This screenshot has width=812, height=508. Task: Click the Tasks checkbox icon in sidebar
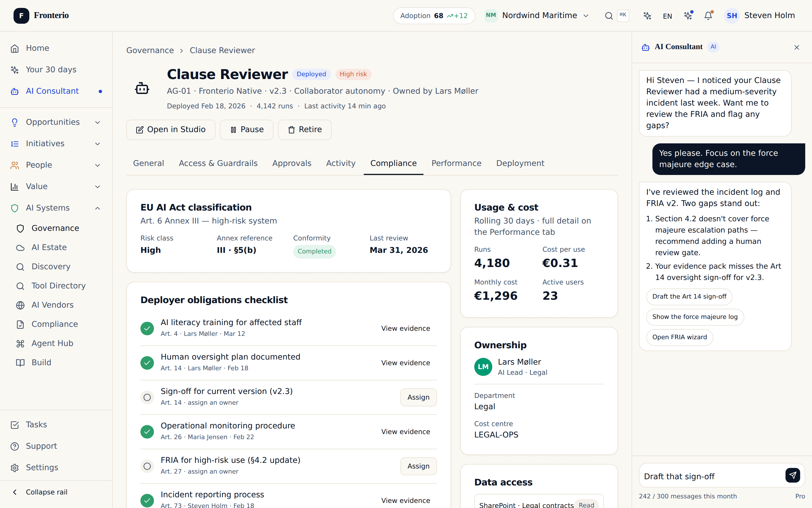pyautogui.click(x=14, y=425)
